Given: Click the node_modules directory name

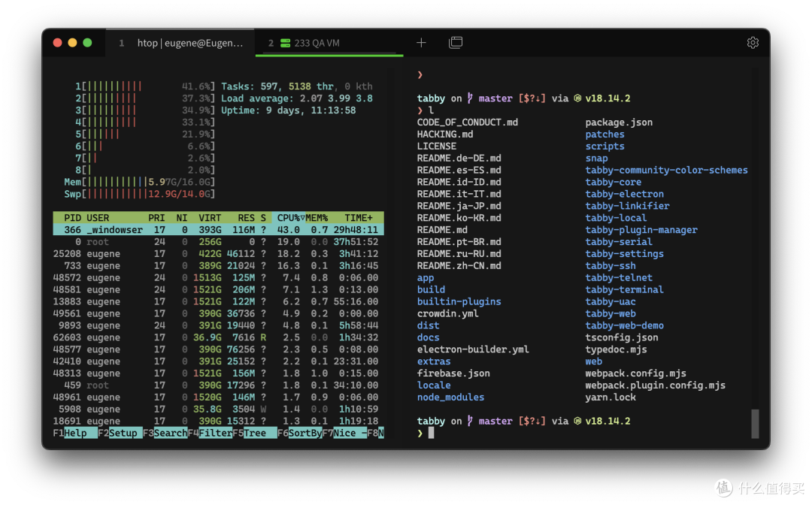Looking at the screenshot, I should point(450,398).
